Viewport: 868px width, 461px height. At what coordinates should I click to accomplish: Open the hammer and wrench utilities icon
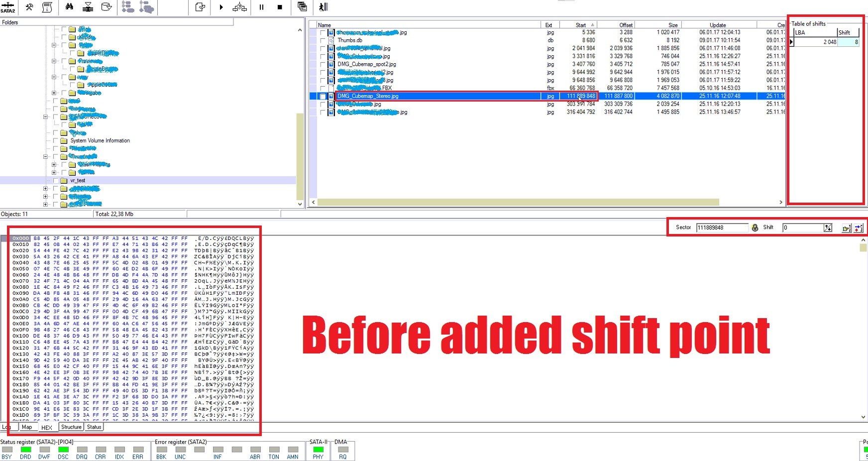point(29,7)
